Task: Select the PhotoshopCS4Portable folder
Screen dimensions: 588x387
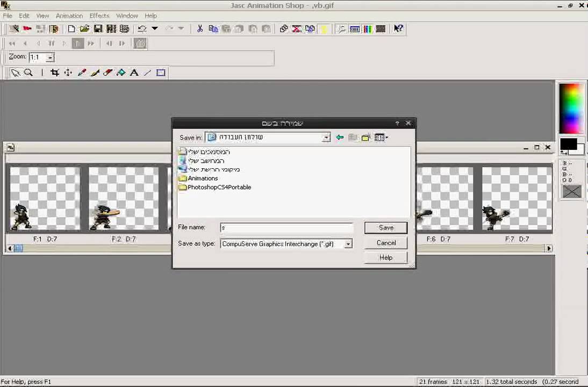Action: (x=215, y=187)
